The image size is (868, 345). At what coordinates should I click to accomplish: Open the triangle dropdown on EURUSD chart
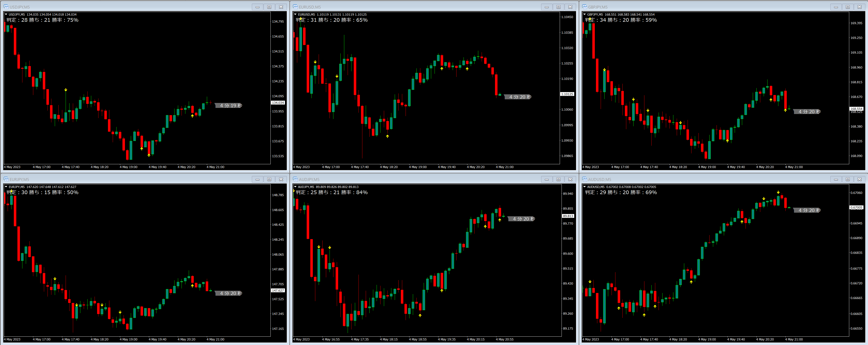[x=296, y=14]
